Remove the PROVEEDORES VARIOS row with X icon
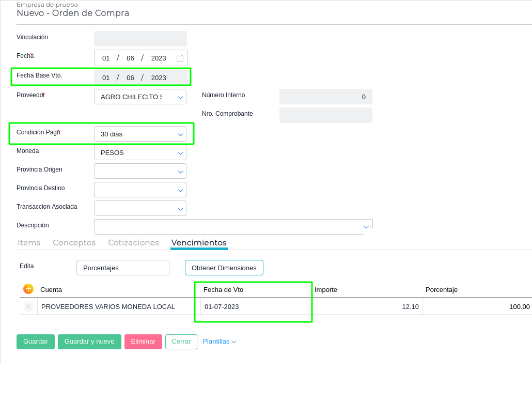The height and width of the screenshot is (402, 532). pos(28,306)
